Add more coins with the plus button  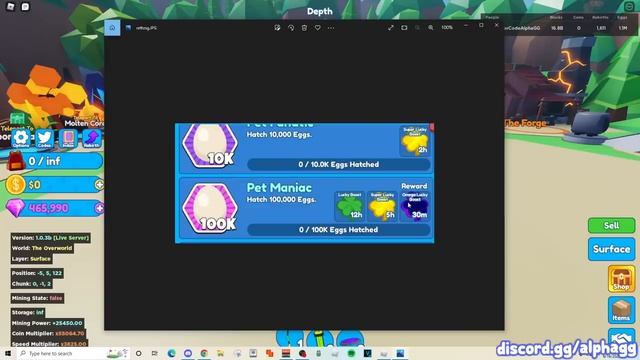(x=99, y=184)
